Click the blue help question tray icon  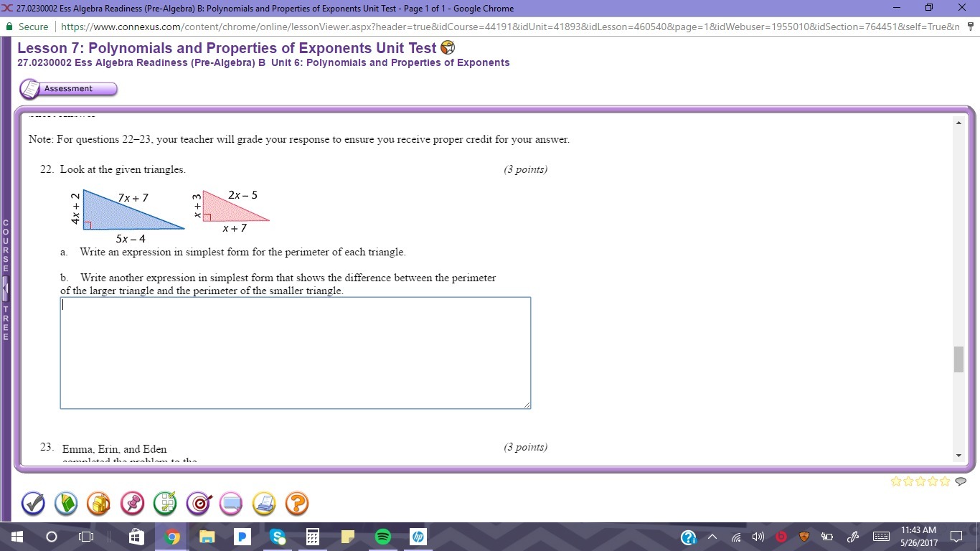click(688, 537)
